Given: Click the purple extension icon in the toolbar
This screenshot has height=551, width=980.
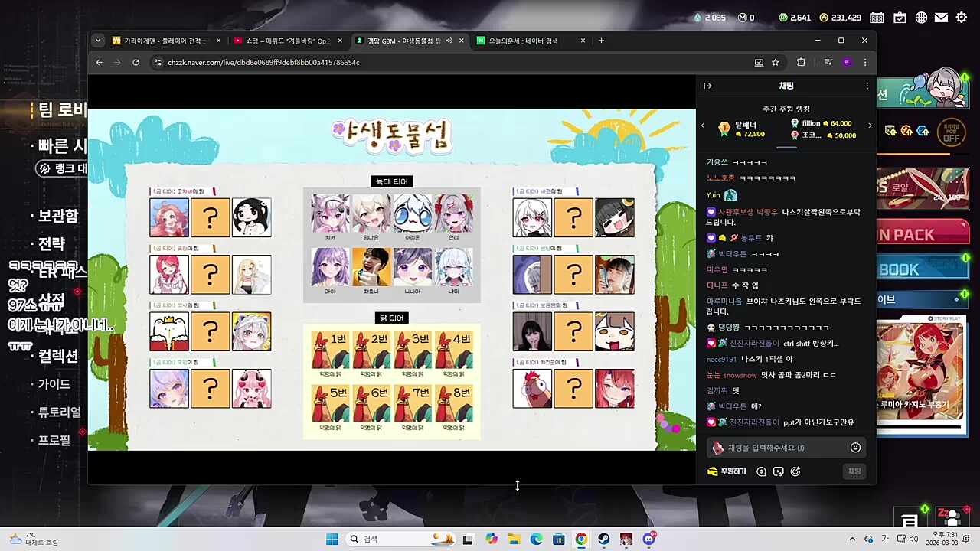Looking at the screenshot, I should (847, 62).
